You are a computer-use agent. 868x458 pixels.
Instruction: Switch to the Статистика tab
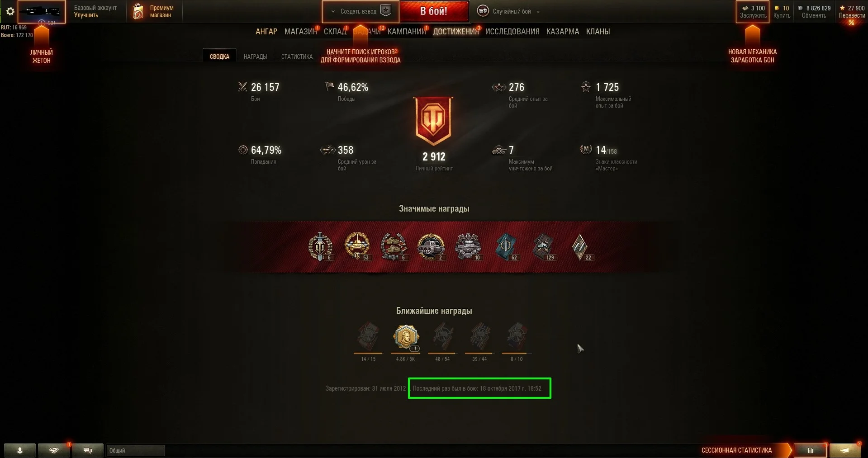click(x=297, y=57)
